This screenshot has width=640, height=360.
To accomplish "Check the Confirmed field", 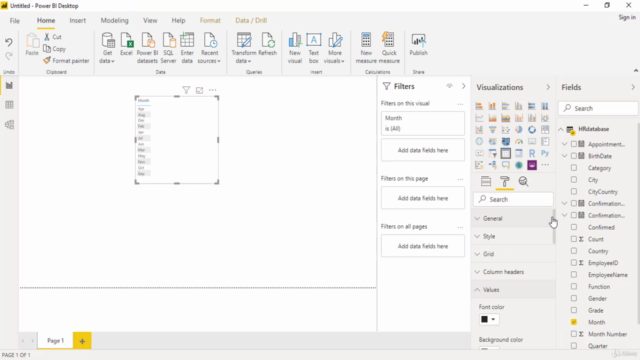I will pyautogui.click(x=574, y=227).
